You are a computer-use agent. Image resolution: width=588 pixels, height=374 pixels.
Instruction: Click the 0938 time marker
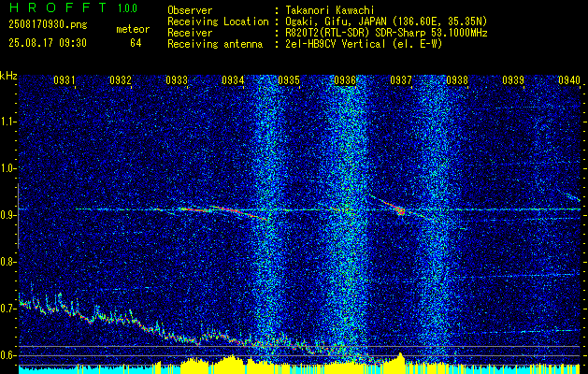pos(457,79)
